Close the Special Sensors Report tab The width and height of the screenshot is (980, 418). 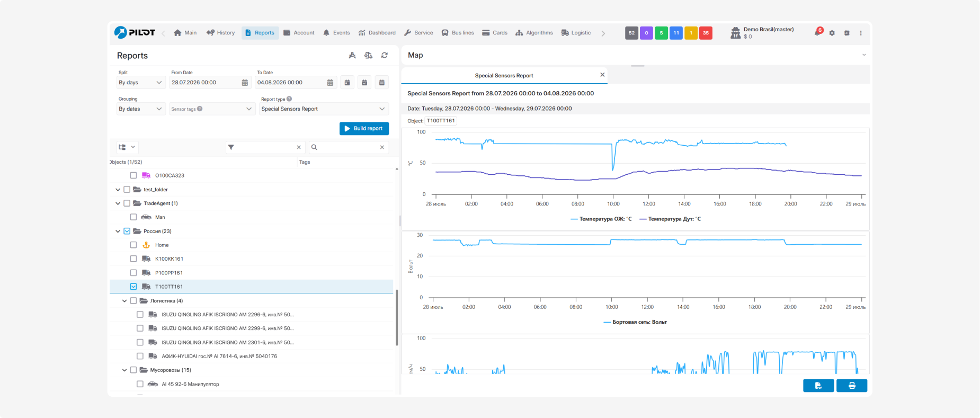602,75
